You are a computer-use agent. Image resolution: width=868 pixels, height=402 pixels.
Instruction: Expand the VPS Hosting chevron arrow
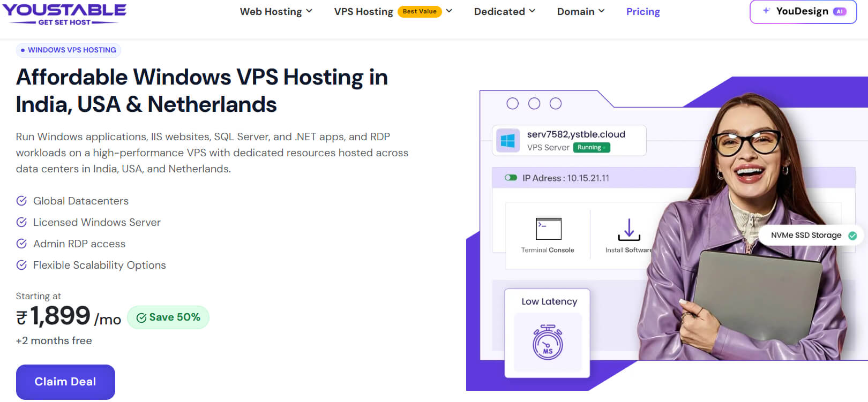[x=449, y=11]
